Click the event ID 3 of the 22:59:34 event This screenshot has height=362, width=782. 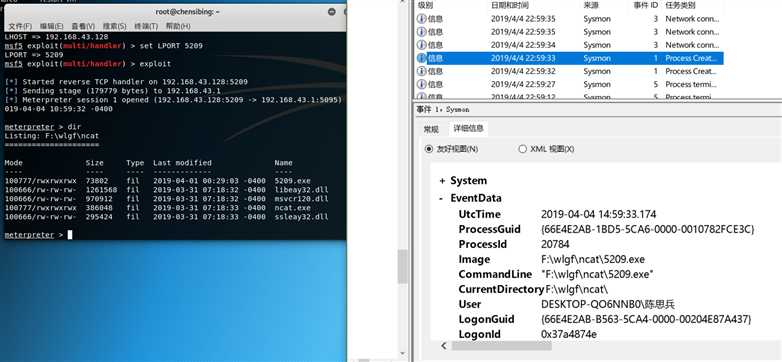pyautogui.click(x=656, y=45)
